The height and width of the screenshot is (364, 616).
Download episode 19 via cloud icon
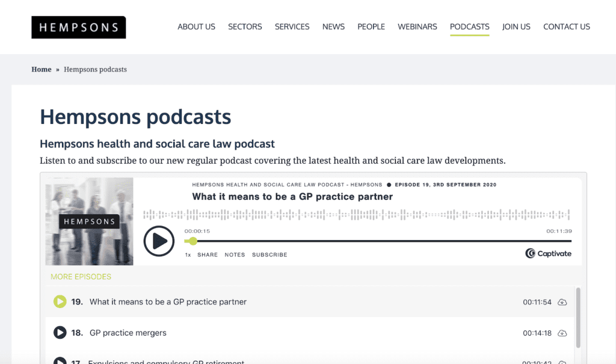562,302
